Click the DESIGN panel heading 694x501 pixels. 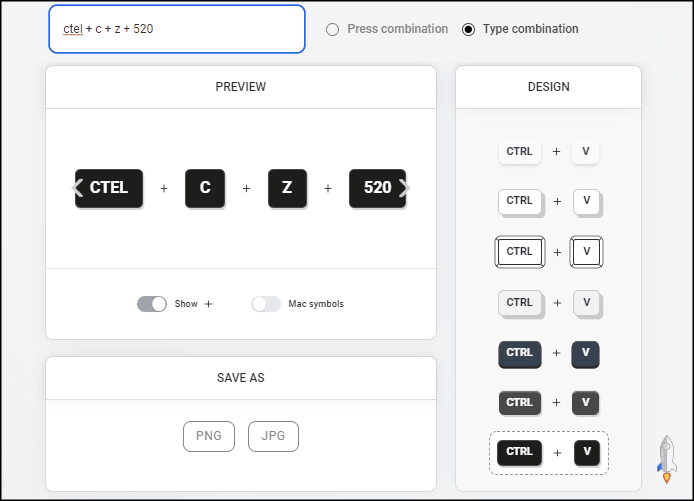coord(548,87)
